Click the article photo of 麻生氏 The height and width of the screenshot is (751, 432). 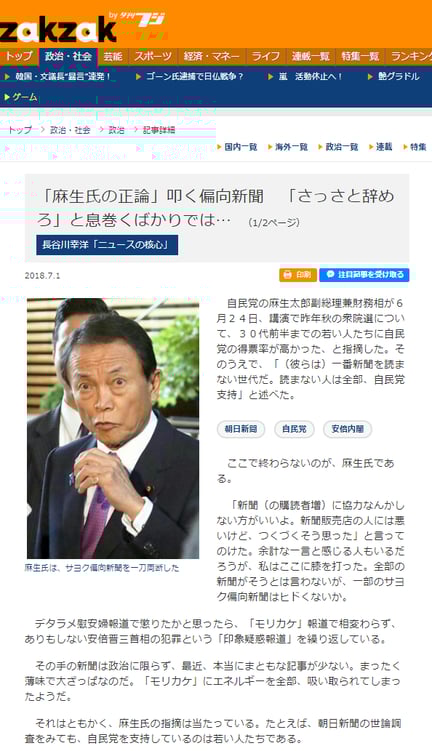tap(113, 428)
